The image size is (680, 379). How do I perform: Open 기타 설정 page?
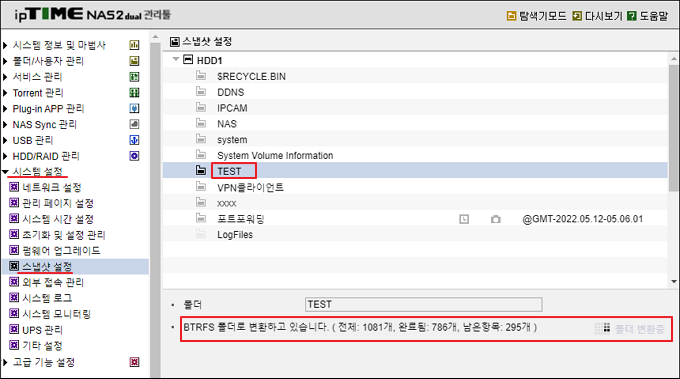pos(42,346)
